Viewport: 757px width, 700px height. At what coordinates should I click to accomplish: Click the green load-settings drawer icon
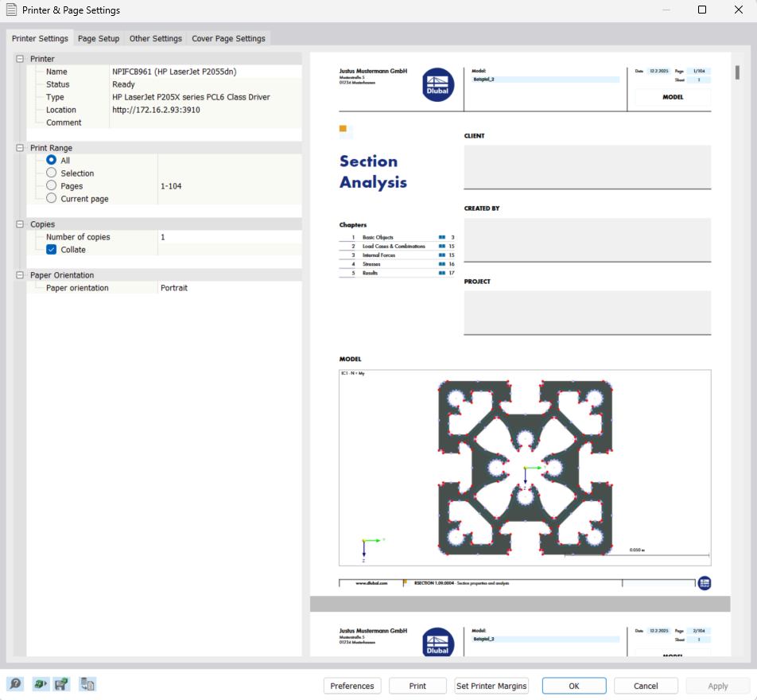41,683
